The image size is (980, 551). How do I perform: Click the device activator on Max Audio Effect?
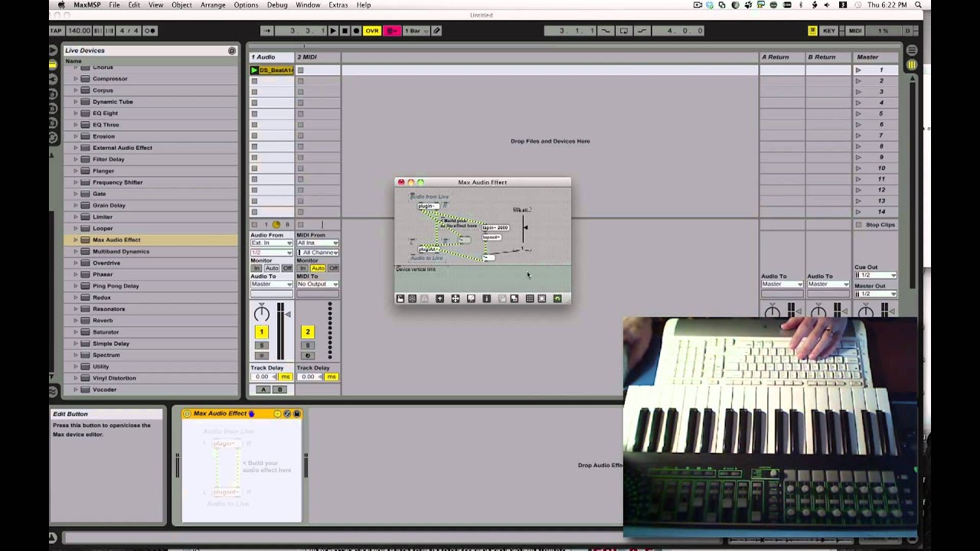(x=187, y=414)
